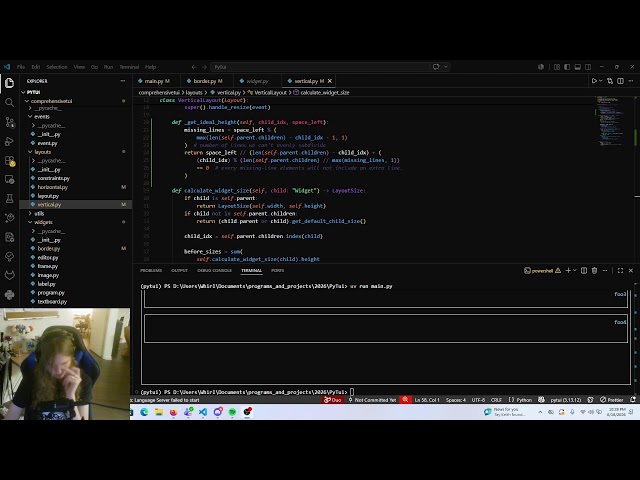Click the new terminal plus icon

point(568,270)
